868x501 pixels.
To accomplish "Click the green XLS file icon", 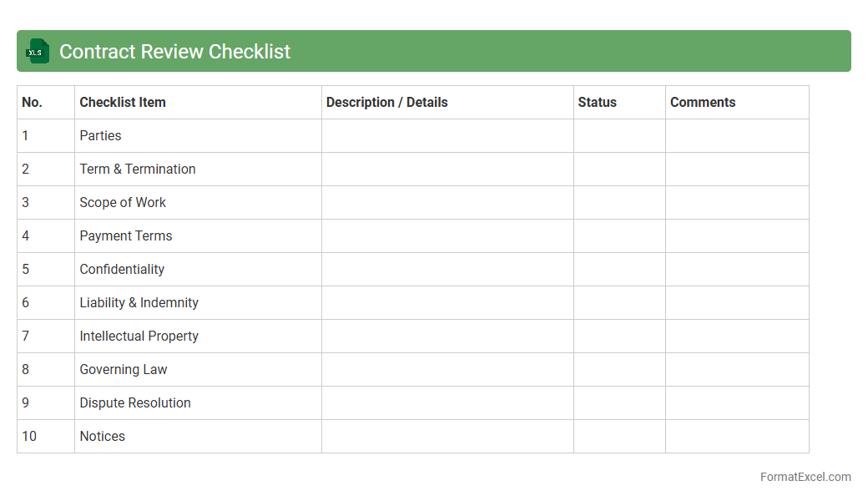I will coord(38,52).
